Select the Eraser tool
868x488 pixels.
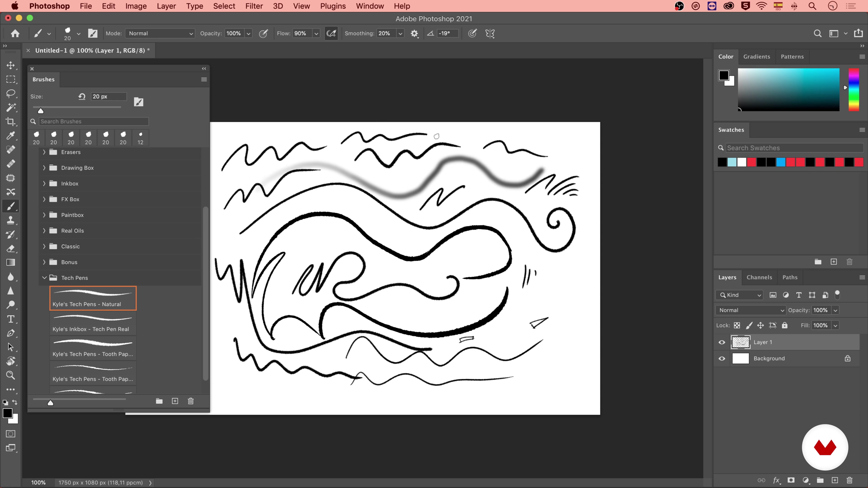point(11,249)
